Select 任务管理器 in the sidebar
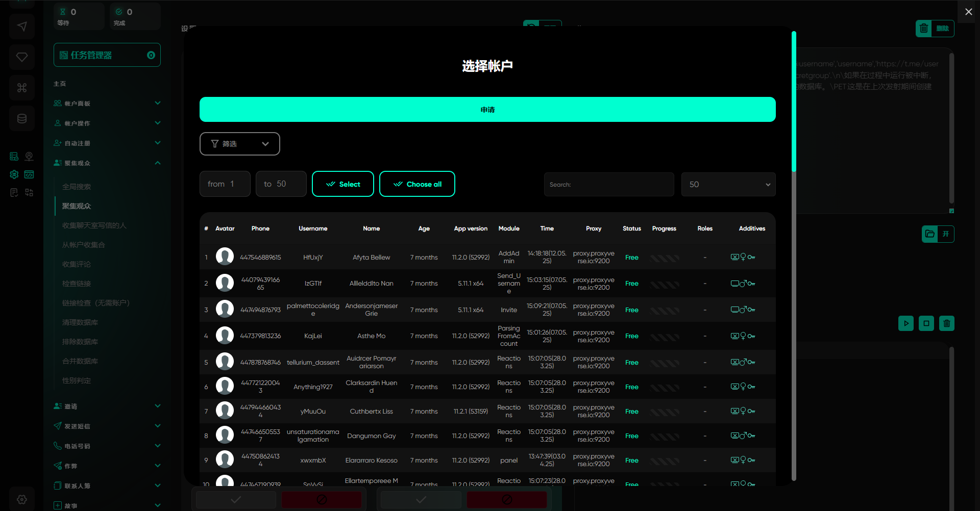This screenshot has width=980, height=511. click(107, 55)
